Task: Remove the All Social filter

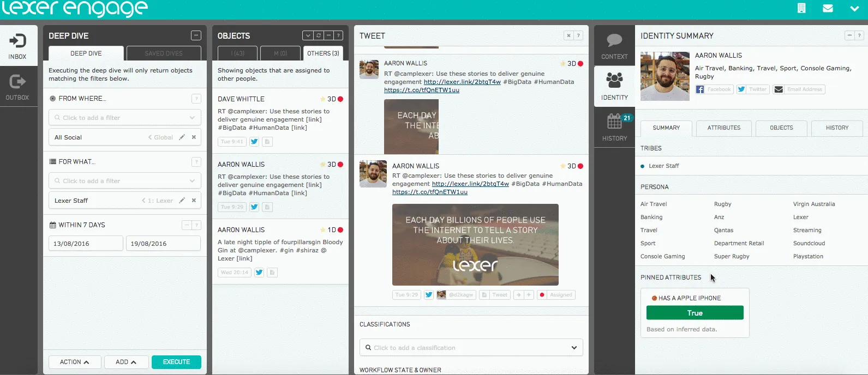Action: [x=194, y=137]
